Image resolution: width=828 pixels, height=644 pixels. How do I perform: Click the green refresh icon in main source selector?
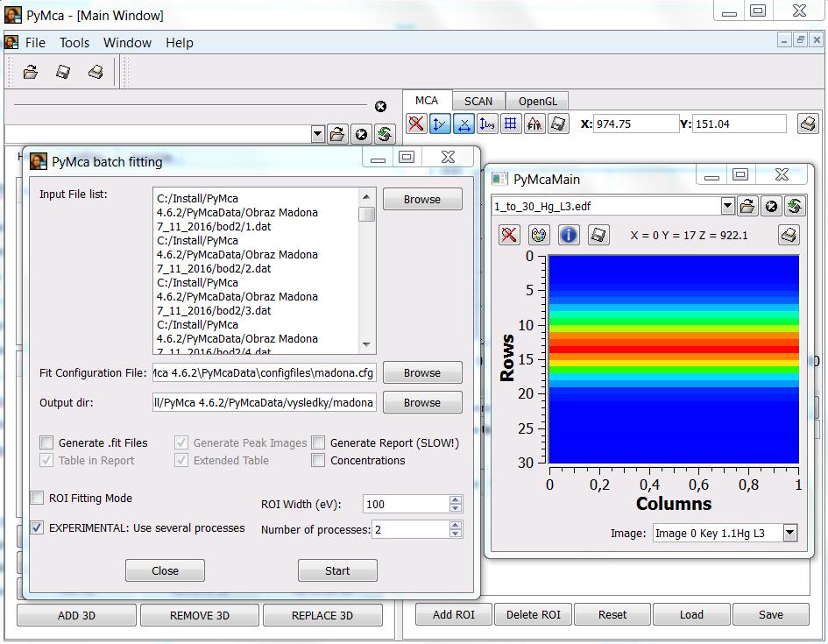pyautogui.click(x=385, y=134)
